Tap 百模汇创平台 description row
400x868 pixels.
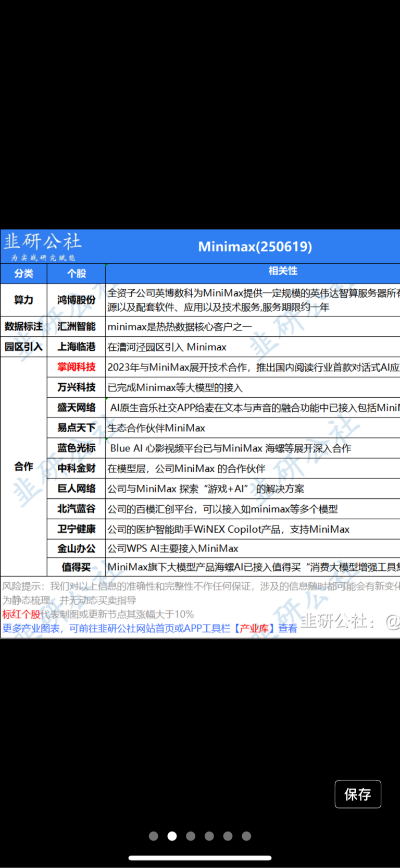(x=222, y=509)
